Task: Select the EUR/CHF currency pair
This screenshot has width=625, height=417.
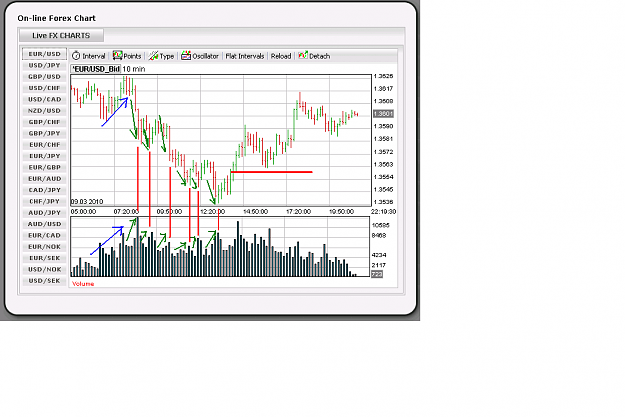Action: (45, 145)
